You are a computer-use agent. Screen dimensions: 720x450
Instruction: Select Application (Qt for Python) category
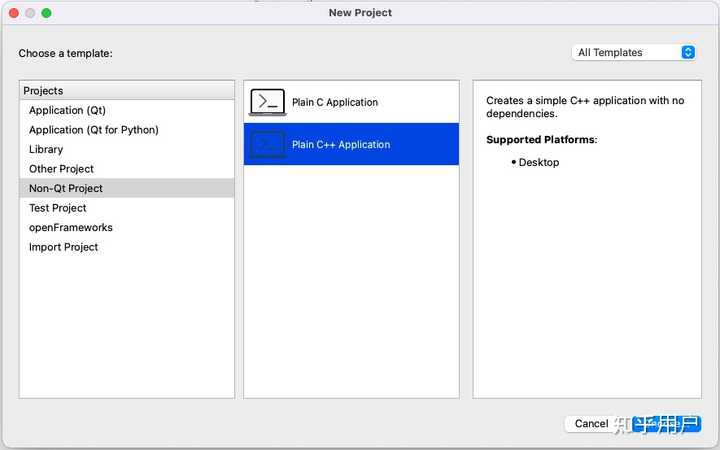point(127,130)
